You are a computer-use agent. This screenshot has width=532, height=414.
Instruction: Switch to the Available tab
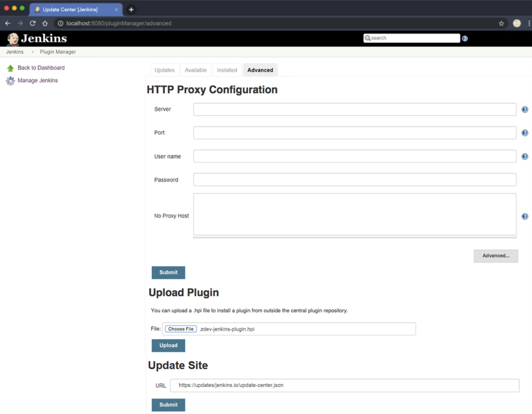click(196, 70)
